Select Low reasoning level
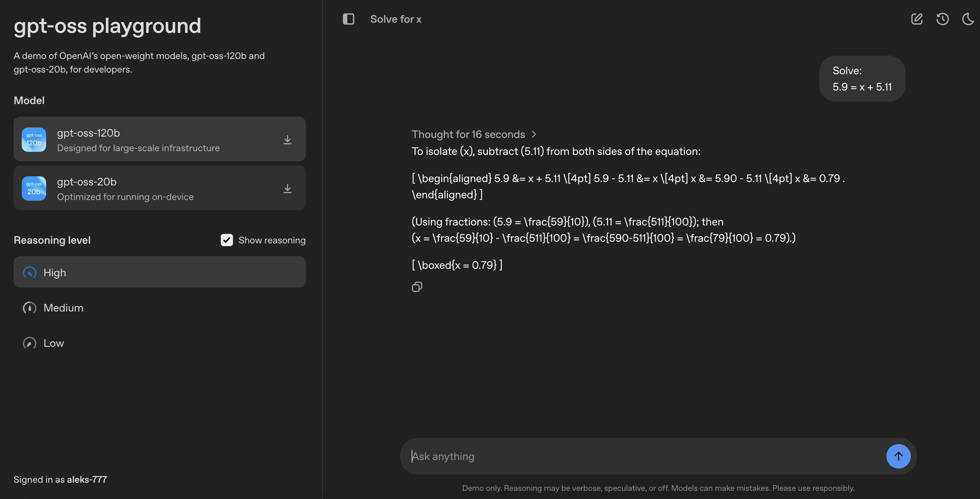The image size is (980, 499). coord(53,343)
